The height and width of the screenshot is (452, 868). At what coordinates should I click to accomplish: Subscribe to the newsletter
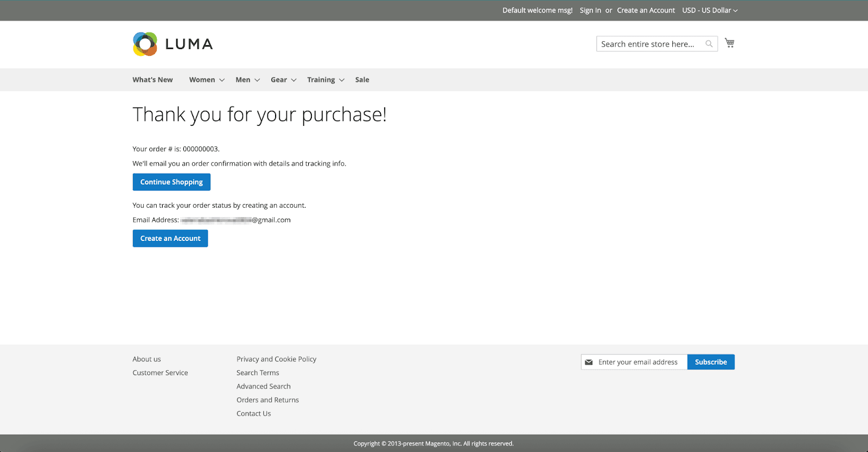click(x=711, y=362)
